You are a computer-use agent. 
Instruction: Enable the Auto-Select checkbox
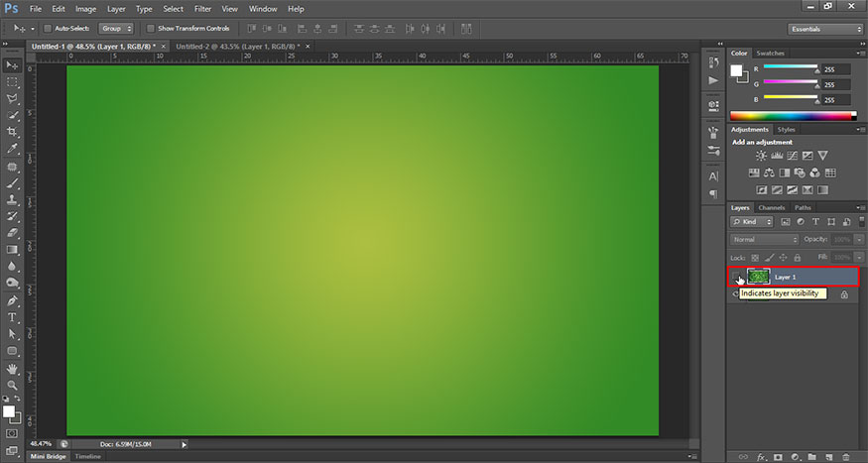(x=48, y=28)
